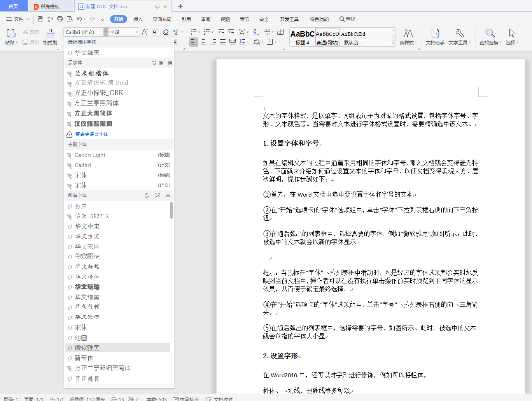The width and height of the screenshot is (532, 401).
Task: Click the sort A-Z icon
Action: (256, 32)
